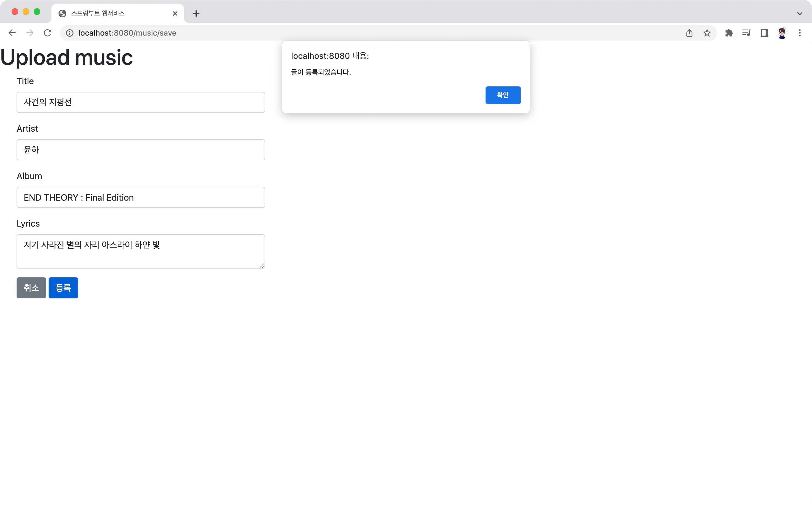Viewport: 812px width, 507px height.
Task: Click the browser back arrow
Action: click(x=12, y=33)
